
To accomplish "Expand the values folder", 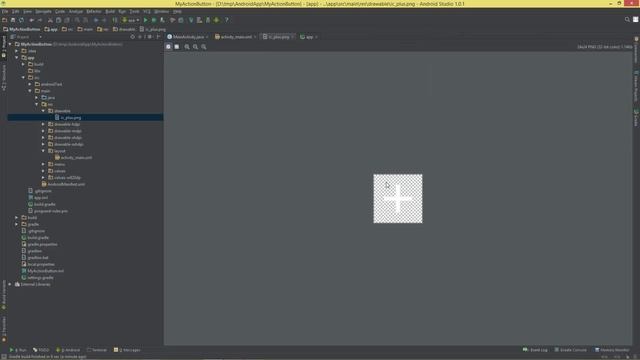I will (x=43, y=171).
